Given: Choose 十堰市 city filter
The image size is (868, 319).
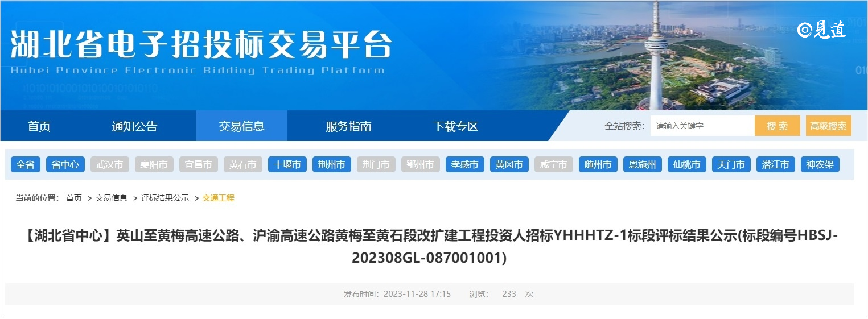Looking at the screenshot, I should pos(287,165).
